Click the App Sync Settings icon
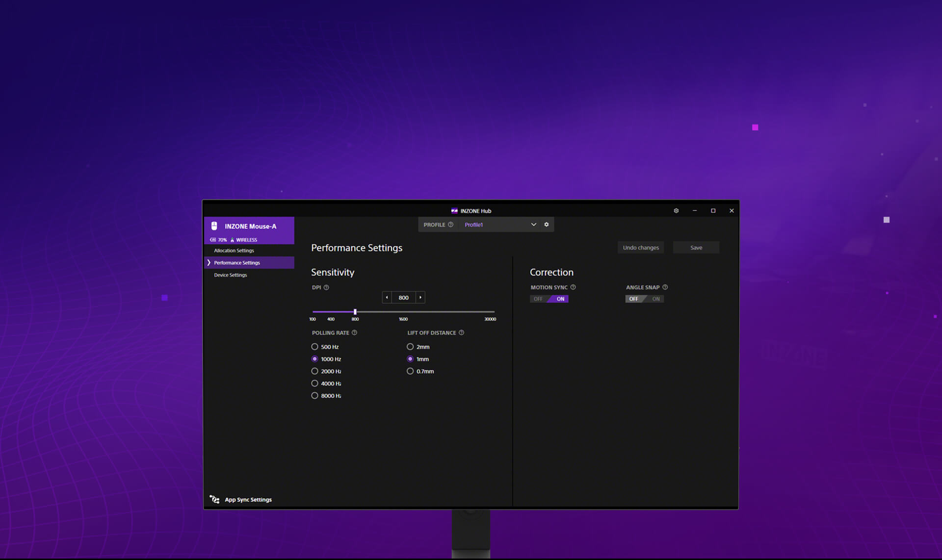942x560 pixels. [214, 499]
